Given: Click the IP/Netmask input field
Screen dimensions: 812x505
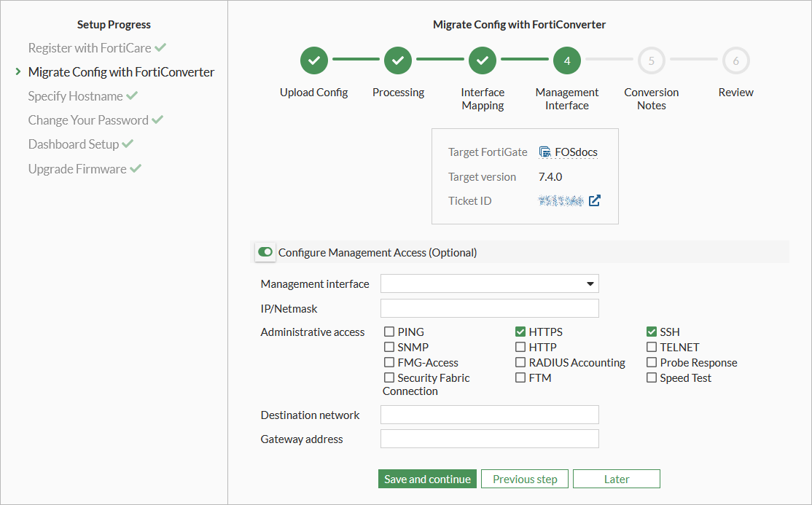Looking at the screenshot, I should coord(489,308).
